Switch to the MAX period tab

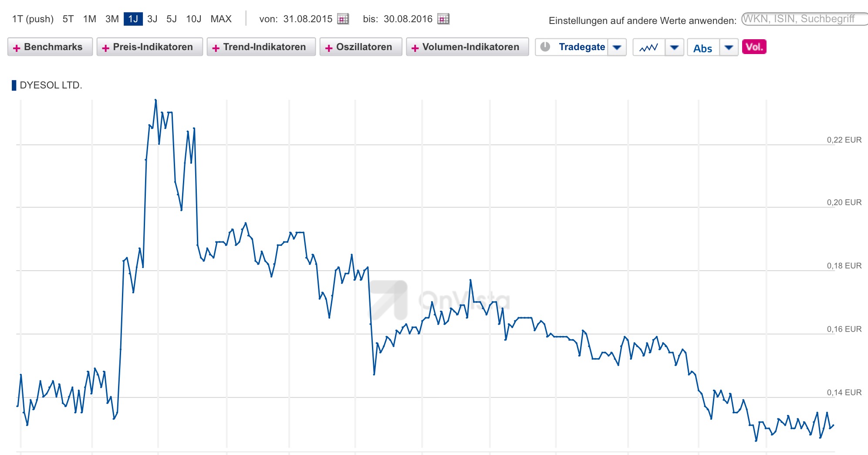221,19
